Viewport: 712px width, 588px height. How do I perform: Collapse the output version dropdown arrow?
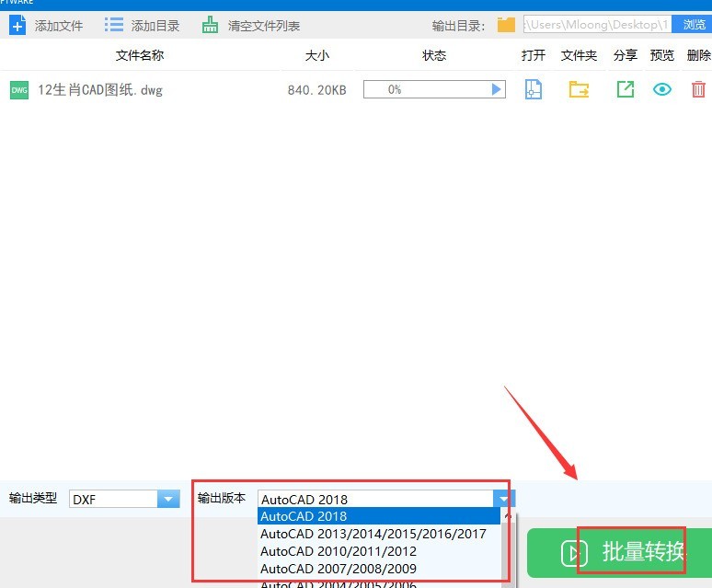[x=503, y=499]
